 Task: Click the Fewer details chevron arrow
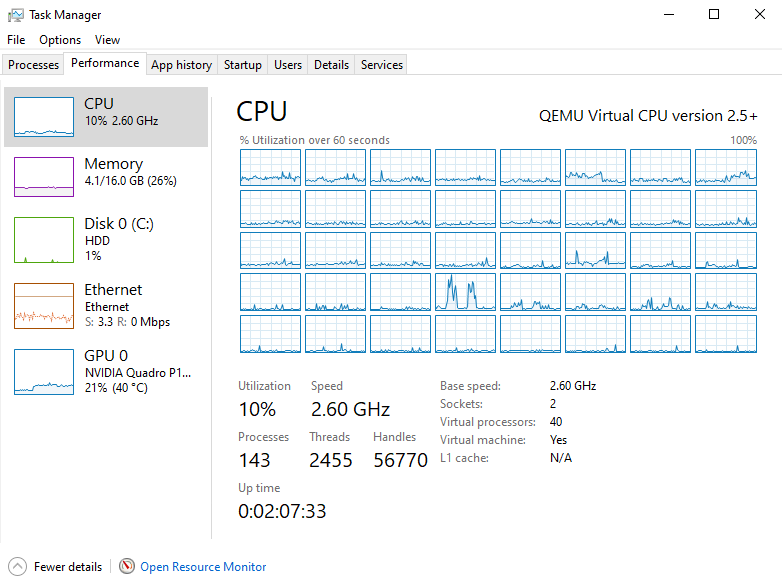pyautogui.click(x=17, y=567)
